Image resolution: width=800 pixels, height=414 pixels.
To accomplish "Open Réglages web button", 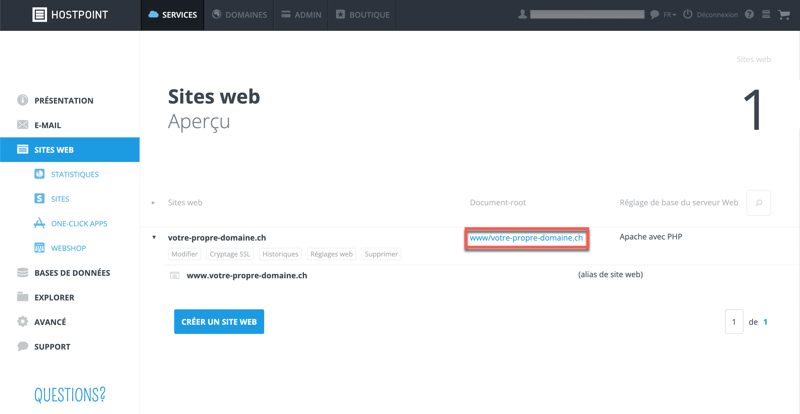I will (332, 254).
